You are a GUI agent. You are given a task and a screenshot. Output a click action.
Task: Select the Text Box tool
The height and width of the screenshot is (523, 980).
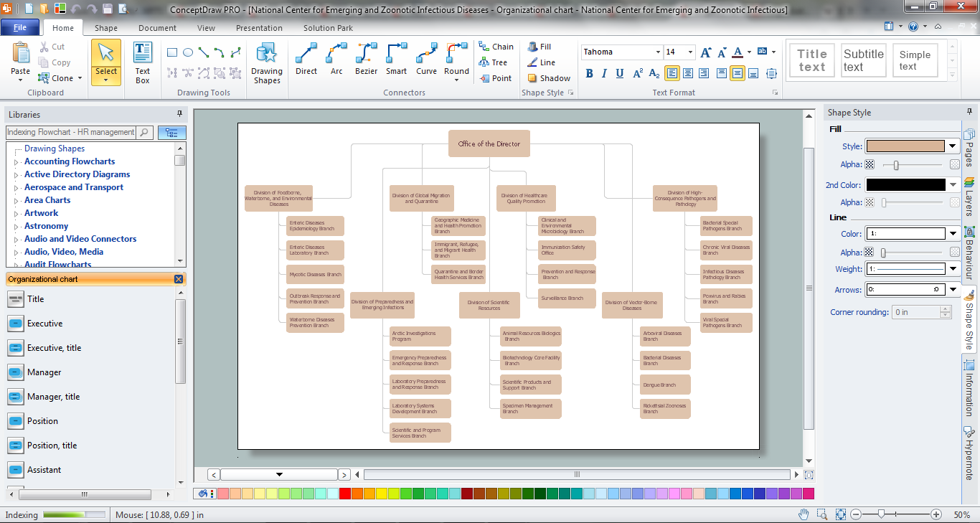tap(143, 62)
